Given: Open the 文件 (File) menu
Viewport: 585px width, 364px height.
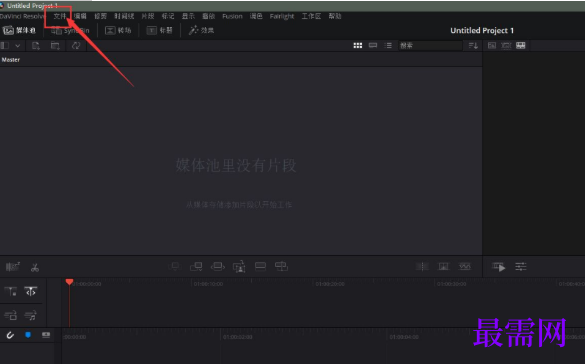Looking at the screenshot, I should pos(60,16).
